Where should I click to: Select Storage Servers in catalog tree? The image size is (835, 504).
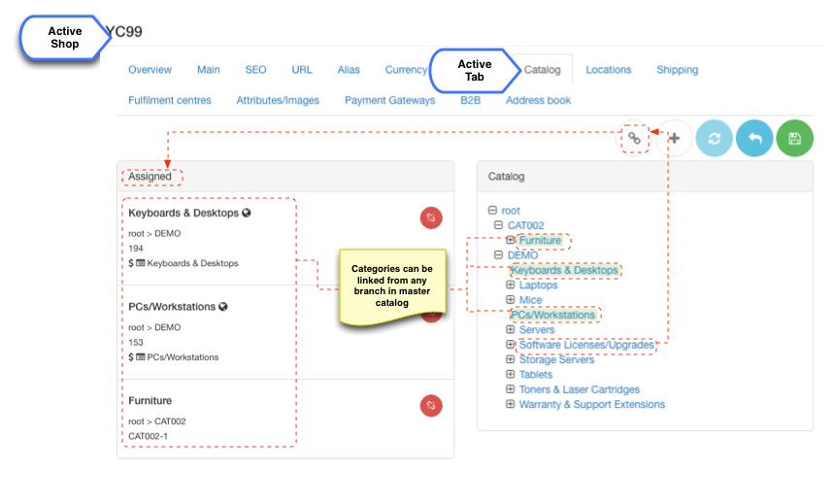[x=556, y=359]
